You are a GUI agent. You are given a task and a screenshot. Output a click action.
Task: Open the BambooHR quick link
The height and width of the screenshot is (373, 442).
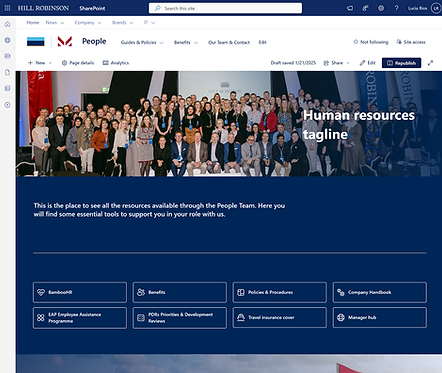tap(80, 292)
